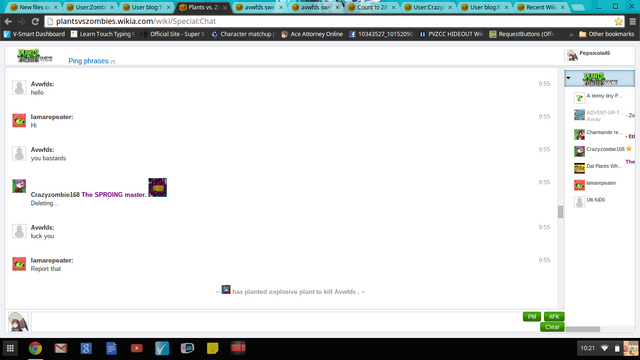Open the V-Smart Dashboard bookmark
Viewport: 640px width, 360px height.
click(34, 34)
